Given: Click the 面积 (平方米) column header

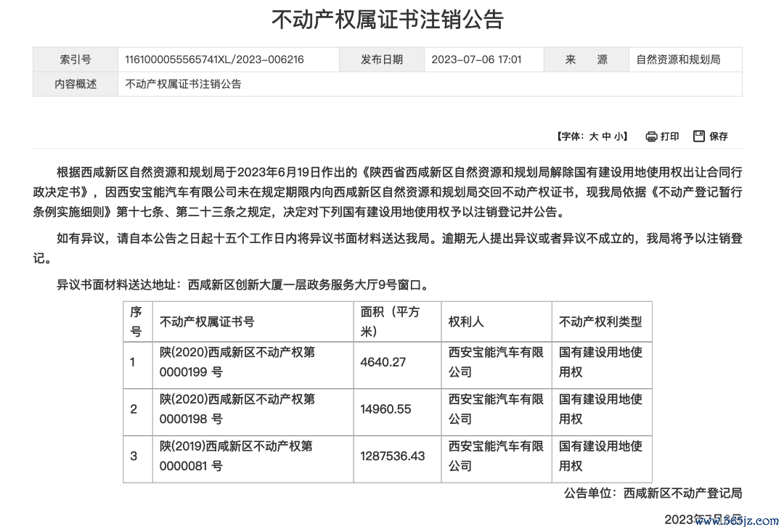Looking at the screenshot, I should click(390, 322).
